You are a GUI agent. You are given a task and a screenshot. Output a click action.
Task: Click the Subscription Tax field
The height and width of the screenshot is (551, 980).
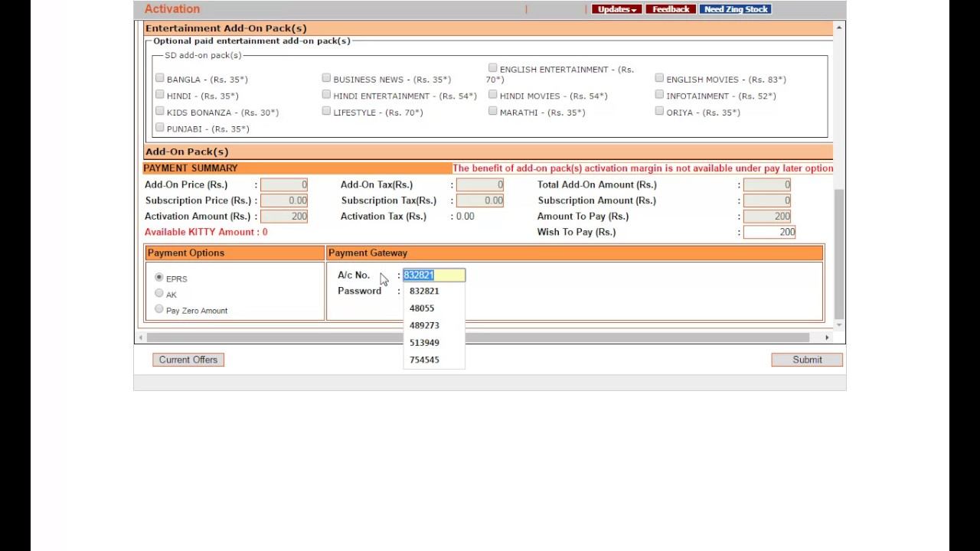click(x=480, y=201)
